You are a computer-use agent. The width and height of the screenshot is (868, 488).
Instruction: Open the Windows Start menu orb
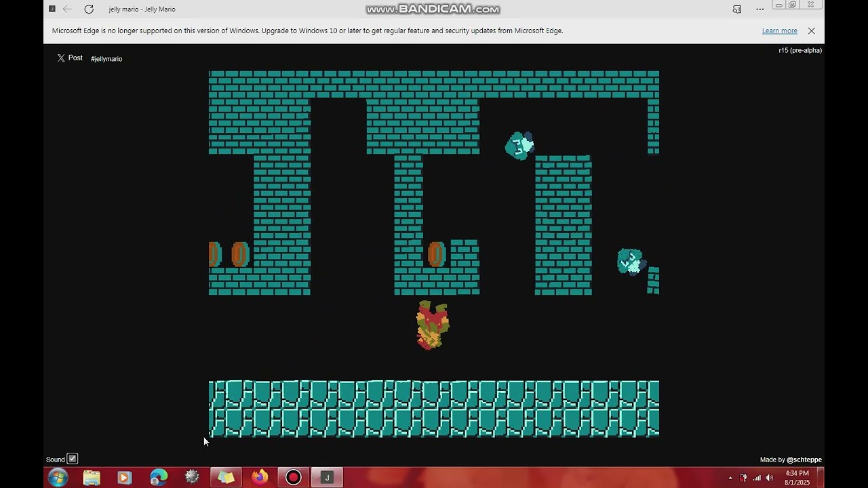(58, 477)
